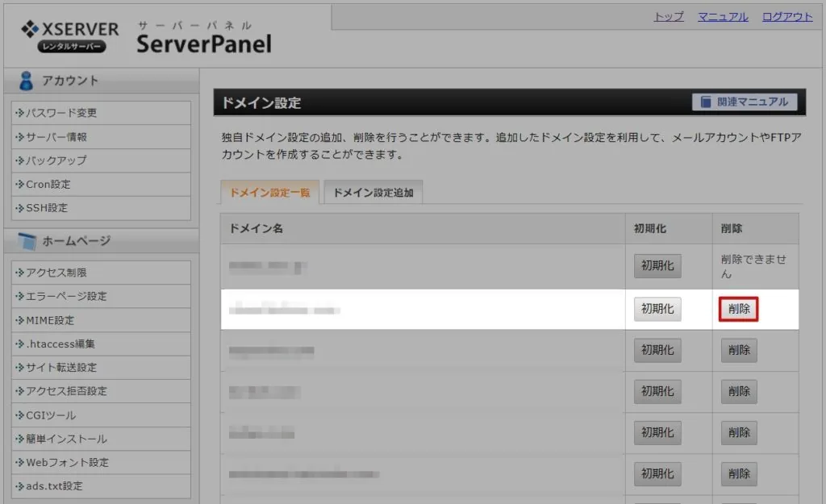The width and height of the screenshot is (826, 504).
Task: Switch to ドメイン設定追加 tab
Action: tap(373, 192)
